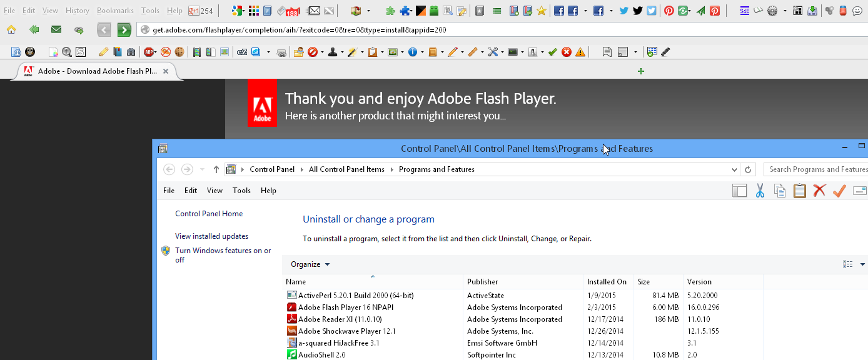Go back with the gray arrow button

pos(104,29)
